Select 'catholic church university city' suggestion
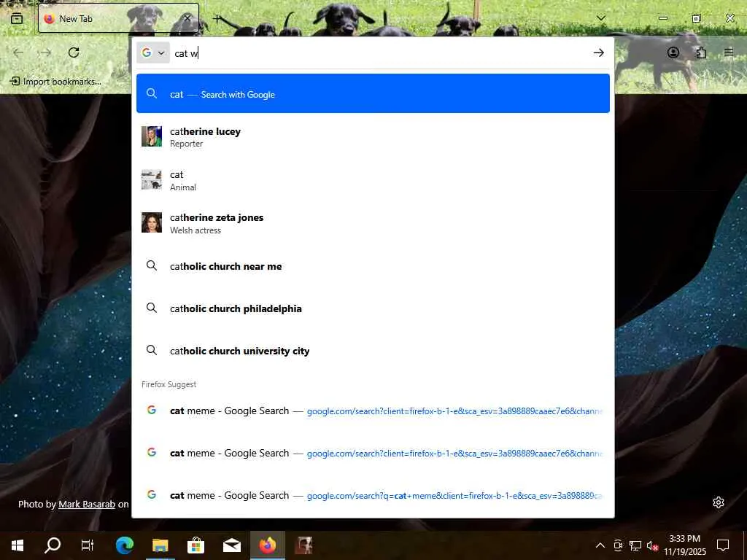This screenshot has height=560, width=747. pos(373,351)
